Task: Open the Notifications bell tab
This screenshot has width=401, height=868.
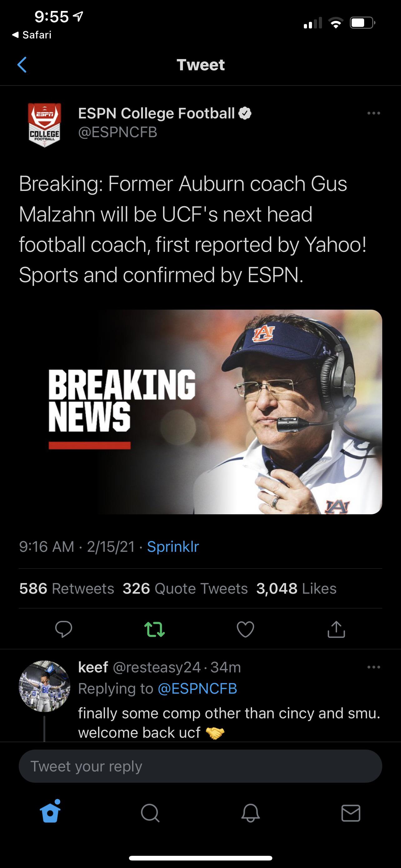Action: click(x=250, y=813)
